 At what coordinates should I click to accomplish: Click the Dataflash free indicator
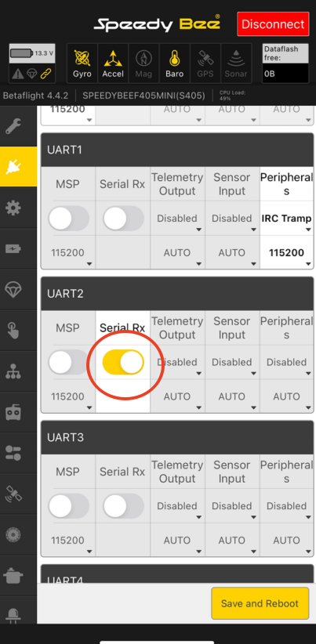[285, 63]
